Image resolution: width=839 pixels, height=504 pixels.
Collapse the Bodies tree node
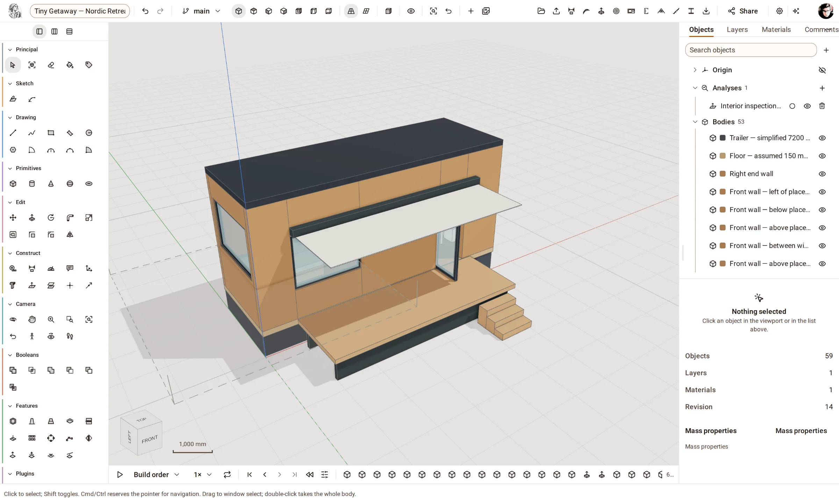[695, 122]
